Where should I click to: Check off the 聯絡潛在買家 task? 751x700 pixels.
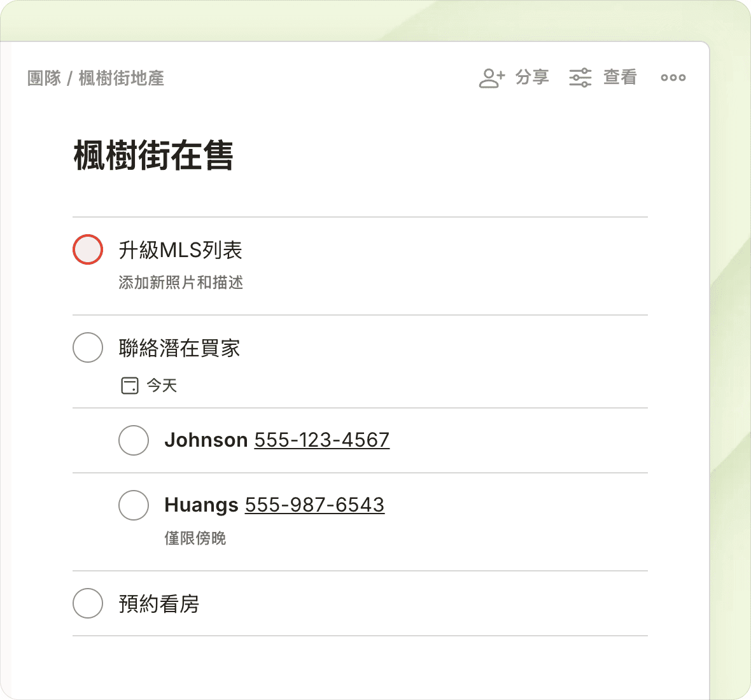coord(88,347)
